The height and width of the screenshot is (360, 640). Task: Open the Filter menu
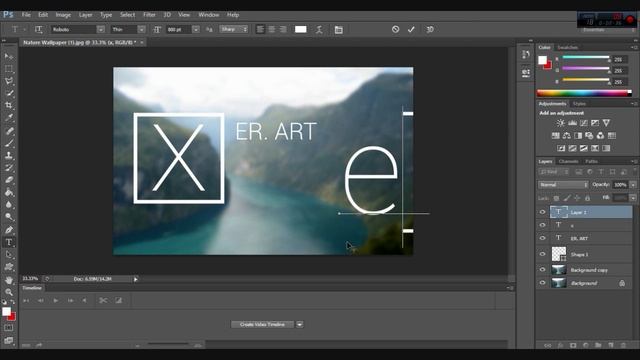click(149, 15)
